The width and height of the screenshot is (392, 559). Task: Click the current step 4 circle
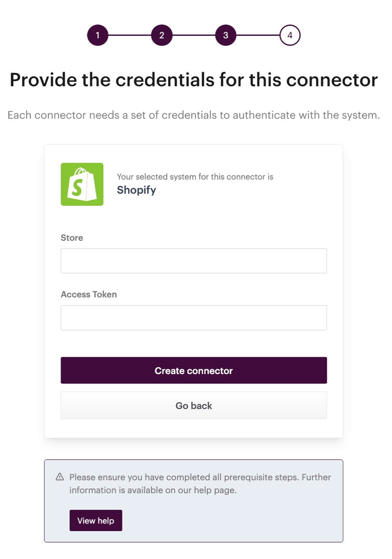pos(290,36)
